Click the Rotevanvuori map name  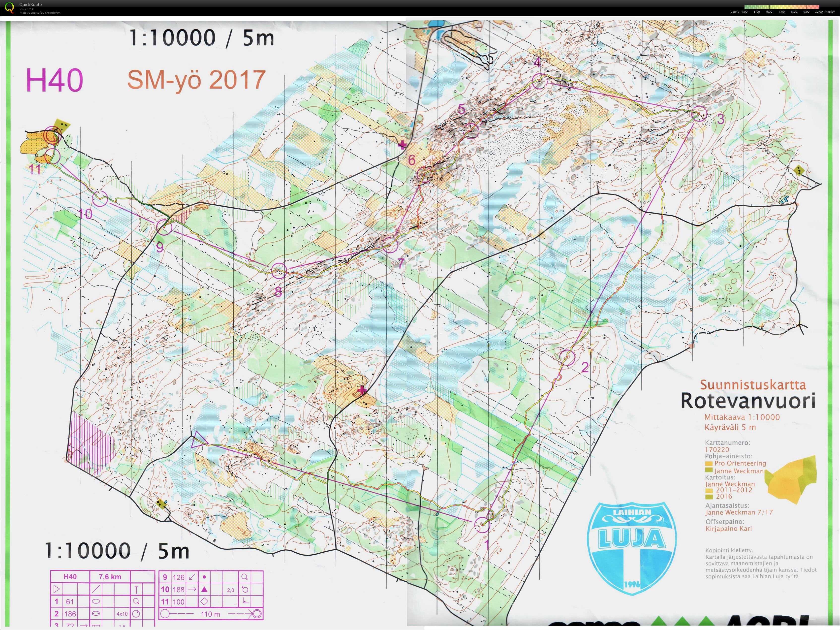(x=748, y=401)
